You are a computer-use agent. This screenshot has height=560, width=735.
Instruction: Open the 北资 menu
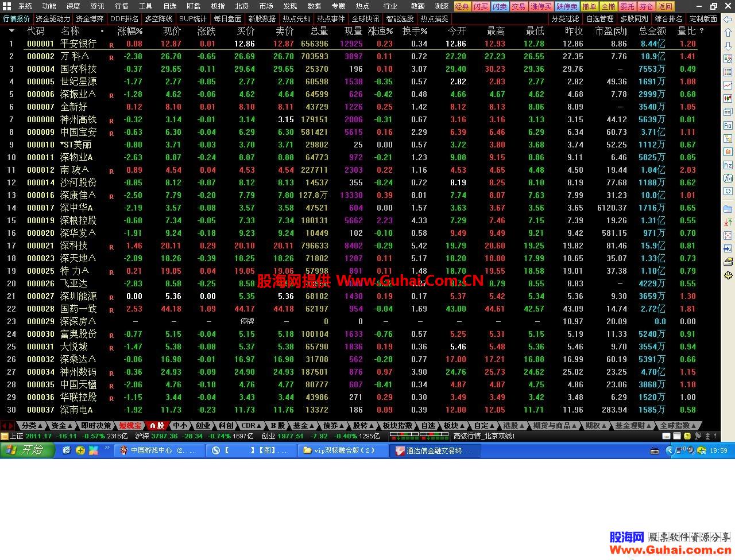(x=242, y=6)
